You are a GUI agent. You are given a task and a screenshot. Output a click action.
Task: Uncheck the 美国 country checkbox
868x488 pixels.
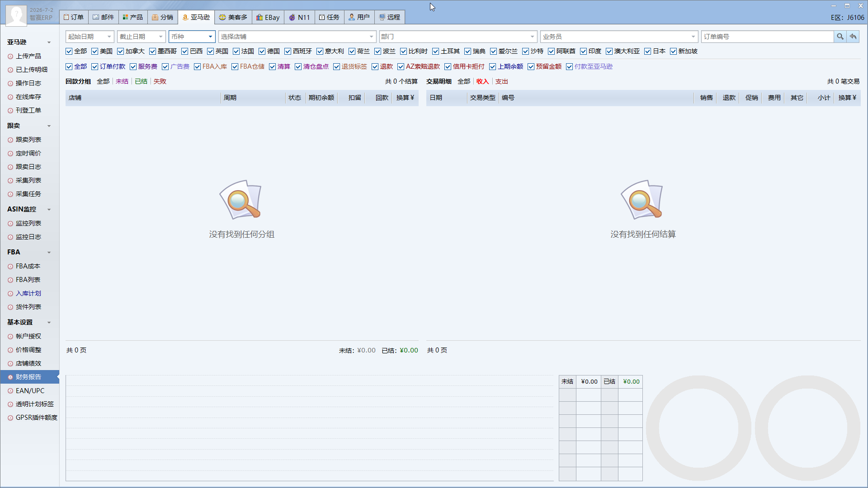[x=95, y=52]
